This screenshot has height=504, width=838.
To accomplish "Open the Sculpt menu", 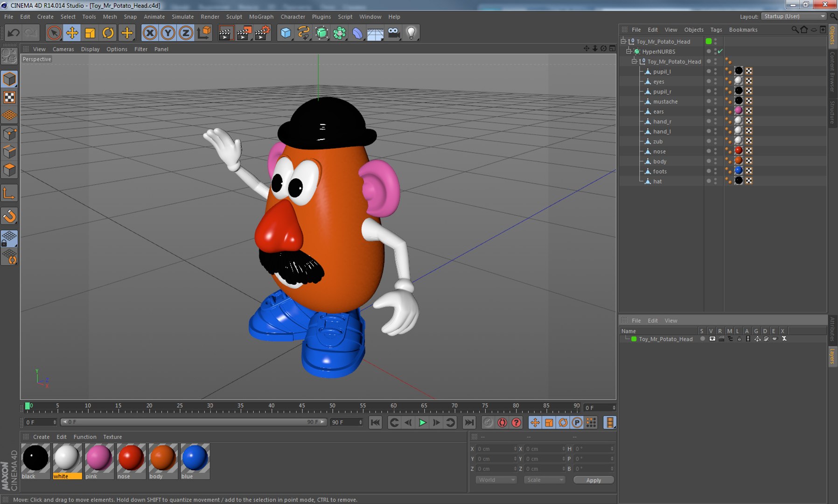I will 234,16.
